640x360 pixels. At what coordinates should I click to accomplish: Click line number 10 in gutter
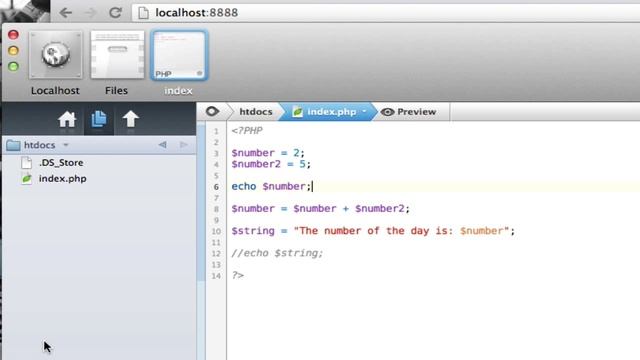(x=216, y=231)
